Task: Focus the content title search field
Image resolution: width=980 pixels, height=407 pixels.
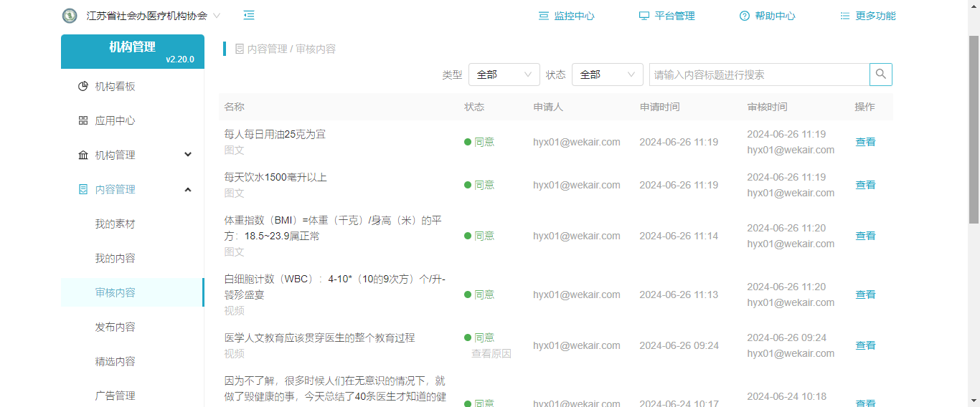Action: coord(759,75)
